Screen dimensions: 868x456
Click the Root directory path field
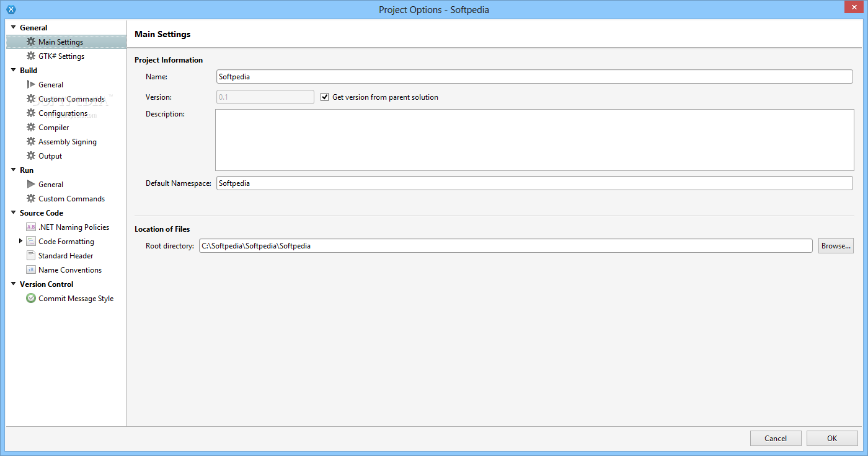505,245
